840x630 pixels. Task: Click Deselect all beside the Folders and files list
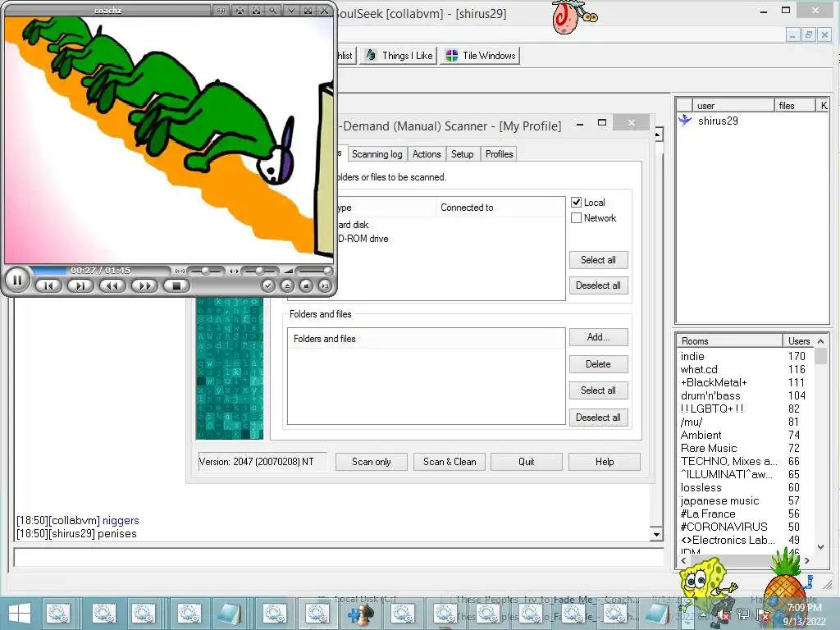point(598,418)
